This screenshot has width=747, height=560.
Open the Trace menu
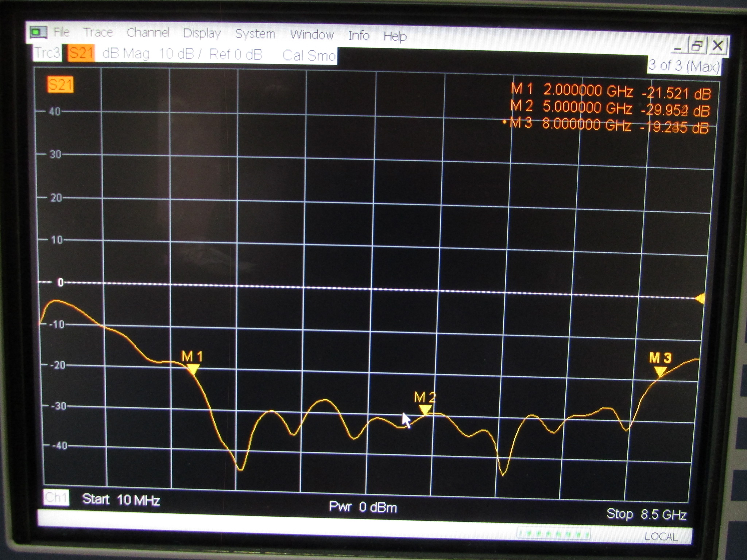point(98,32)
